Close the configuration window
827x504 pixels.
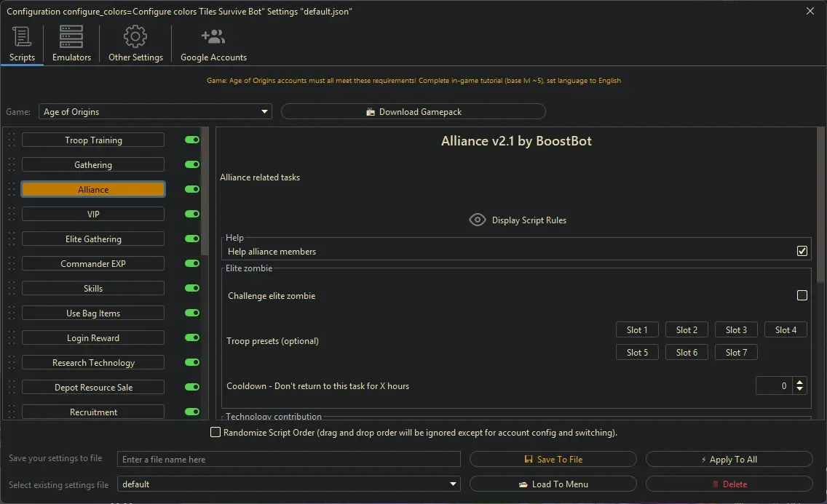tap(810, 11)
